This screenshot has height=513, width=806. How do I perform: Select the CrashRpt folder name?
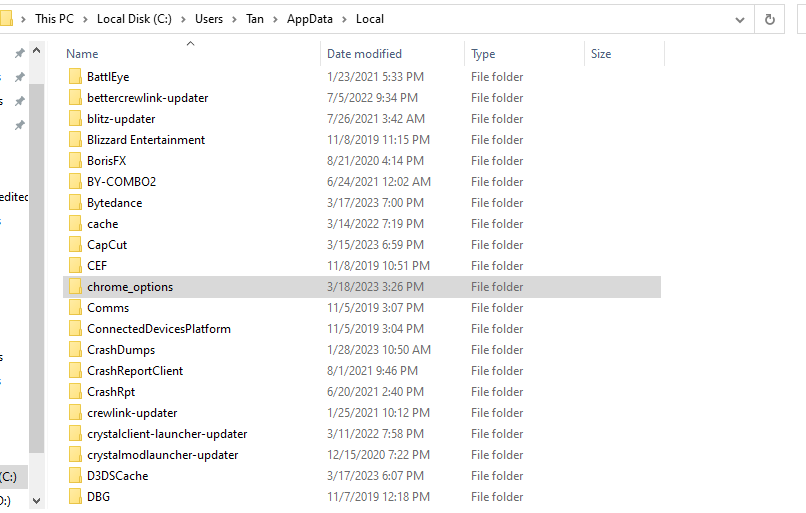click(x=111, y=392)
